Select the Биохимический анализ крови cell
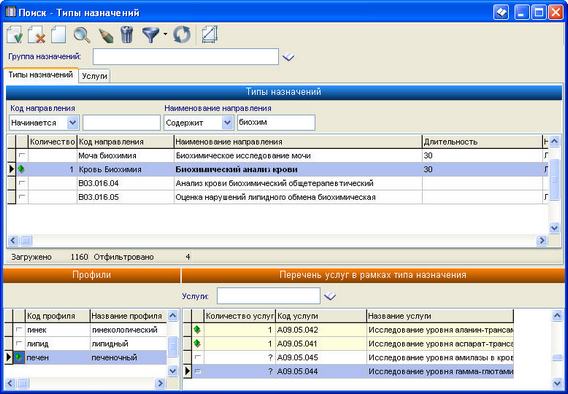568x394 pixels. (x=298, y=169)
